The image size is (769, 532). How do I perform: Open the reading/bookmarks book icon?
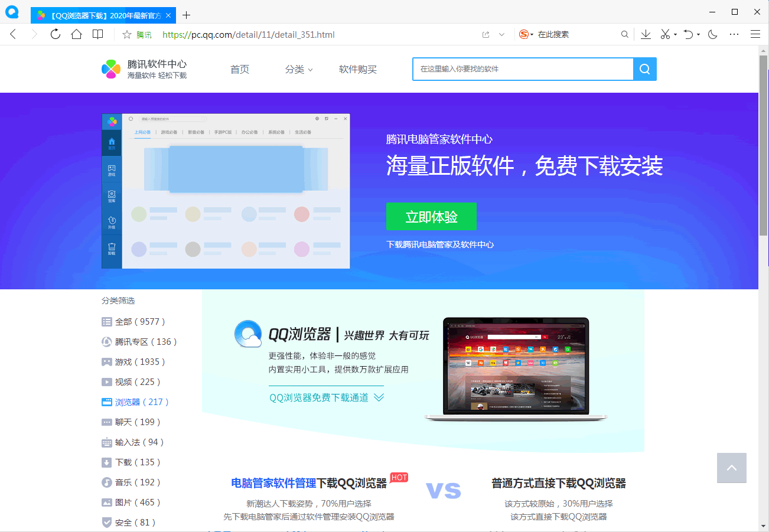[98, 34]
